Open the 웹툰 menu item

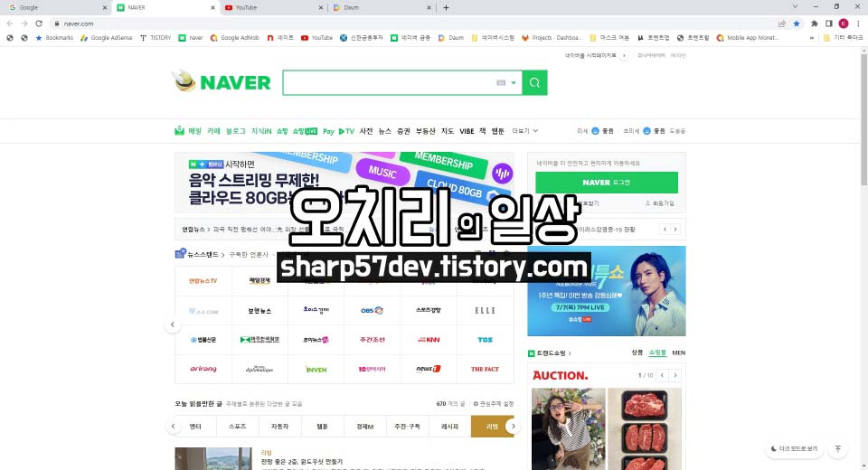[x=497, y=131]
